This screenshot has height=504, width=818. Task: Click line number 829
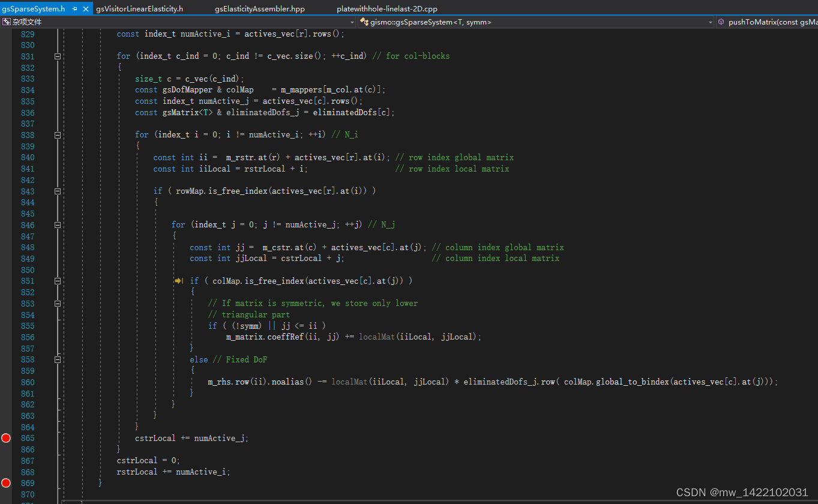point(28,34)
